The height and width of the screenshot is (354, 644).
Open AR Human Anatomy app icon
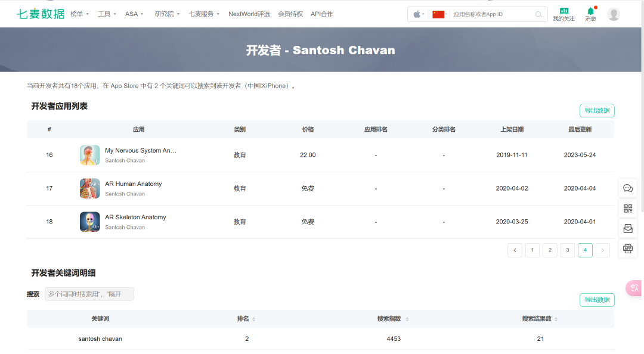coord(89,188)
